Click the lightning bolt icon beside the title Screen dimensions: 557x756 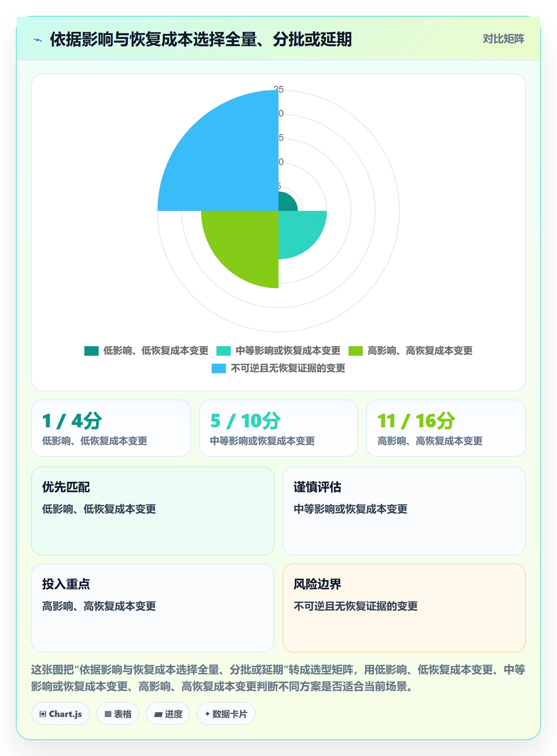38,40
